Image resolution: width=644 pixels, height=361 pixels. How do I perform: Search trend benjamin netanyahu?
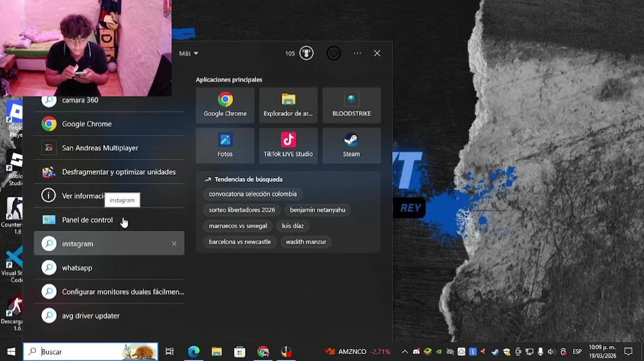[x=317, y=210]
